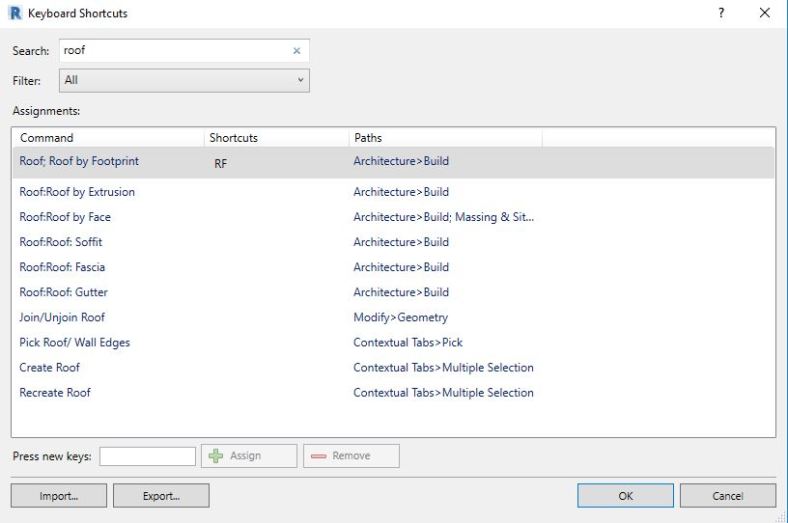The width and height of the screenshot is (788, 523).
Task: Open the Filter dropdown
Action: pos(184,80)
